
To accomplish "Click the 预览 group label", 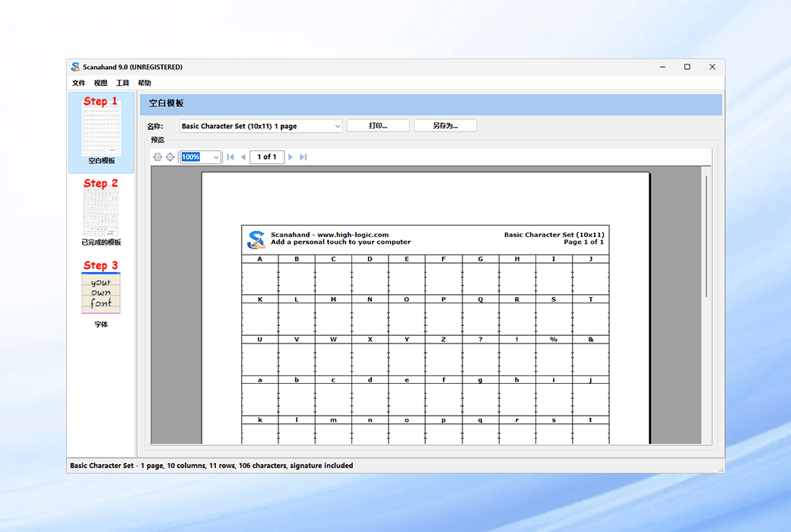I will (157, 140).
